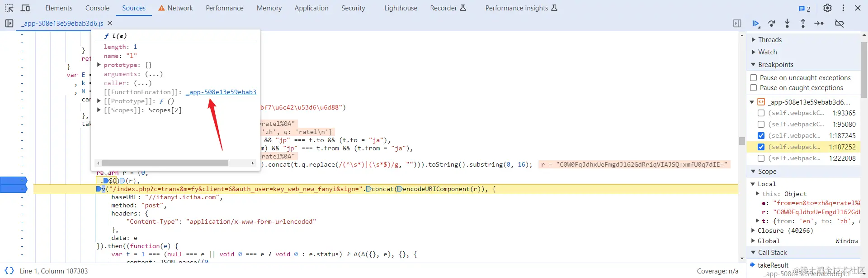868x278 pixels.
Task: Click the code editor vertical scrollbar thumb
Action: [742, 141]
